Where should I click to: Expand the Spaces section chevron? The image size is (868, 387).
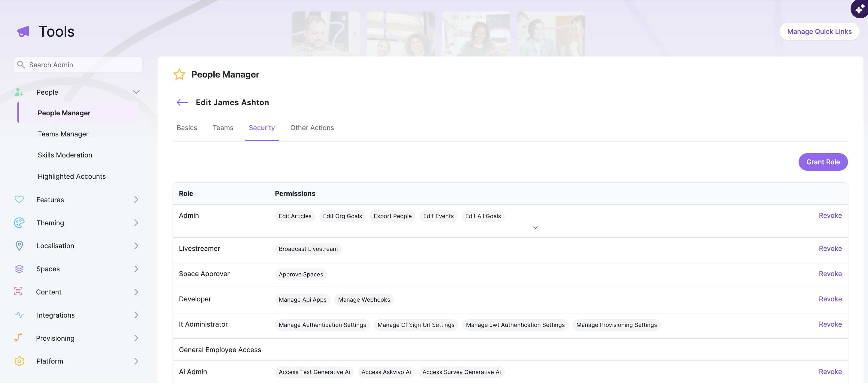coord(136,269)
